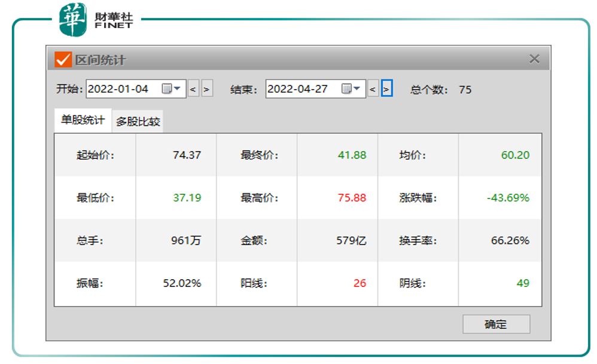Click the 起始价 label
Image resolution: width=597 pixels, height=364 pixels.
coord(95,155)
